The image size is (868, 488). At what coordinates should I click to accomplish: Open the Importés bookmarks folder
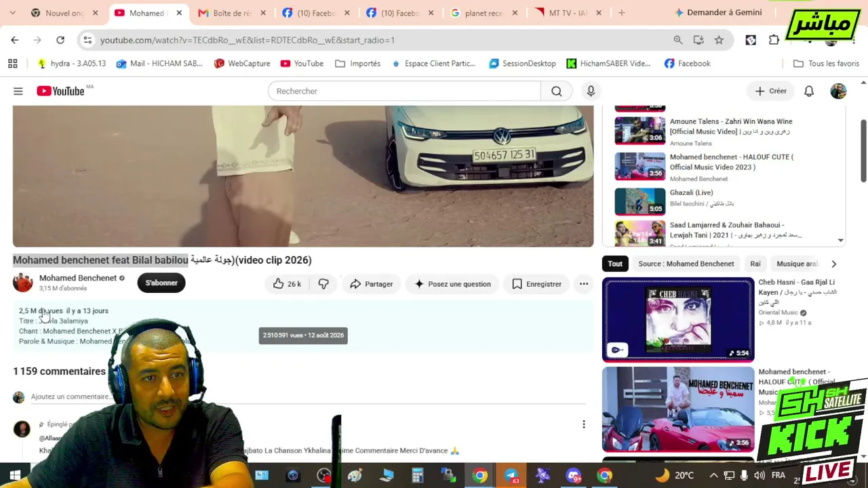pyautogui.click(x=357, y=64)
